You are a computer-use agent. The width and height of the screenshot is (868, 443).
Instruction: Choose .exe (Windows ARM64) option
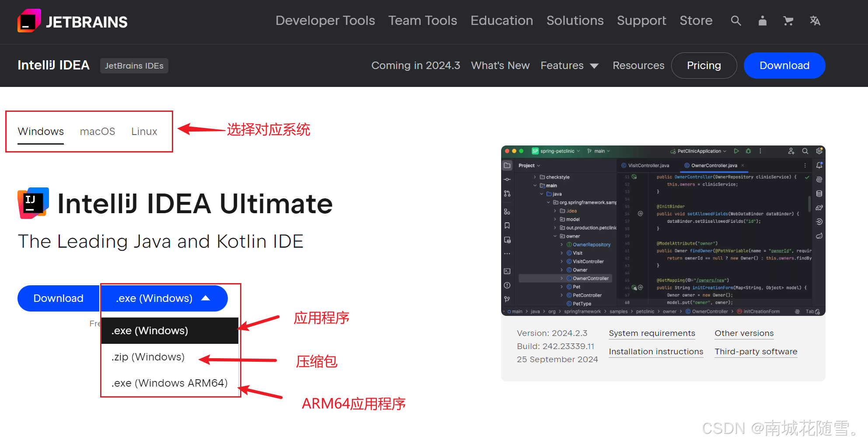tap(170, 383)
